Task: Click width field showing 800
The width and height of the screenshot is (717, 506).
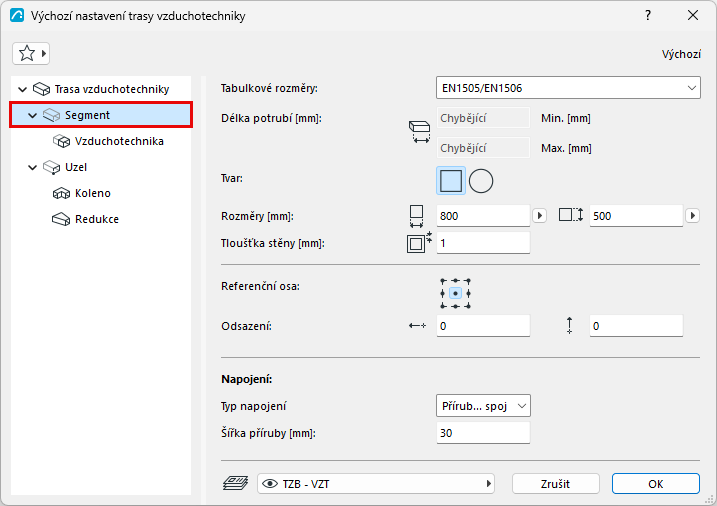Action: [x=483, y=216]
